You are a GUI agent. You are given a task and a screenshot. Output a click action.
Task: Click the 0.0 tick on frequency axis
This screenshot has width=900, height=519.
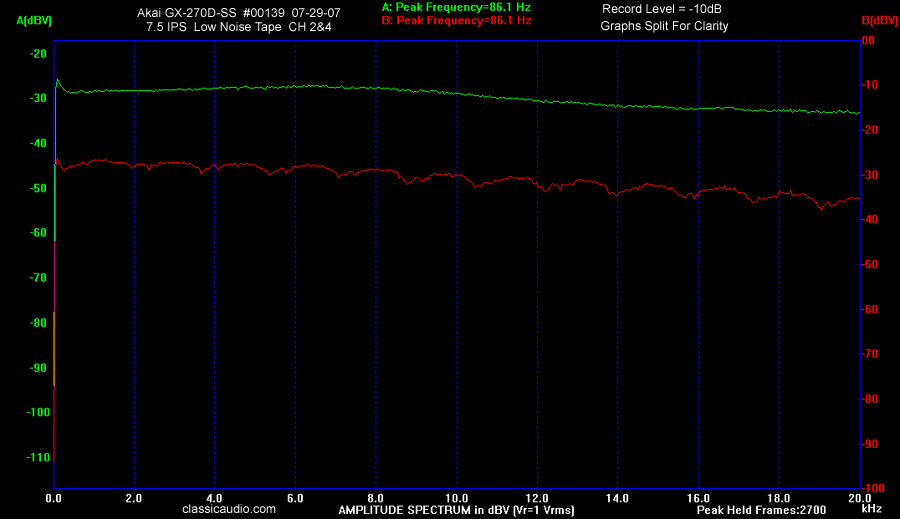tap(54, 497)
